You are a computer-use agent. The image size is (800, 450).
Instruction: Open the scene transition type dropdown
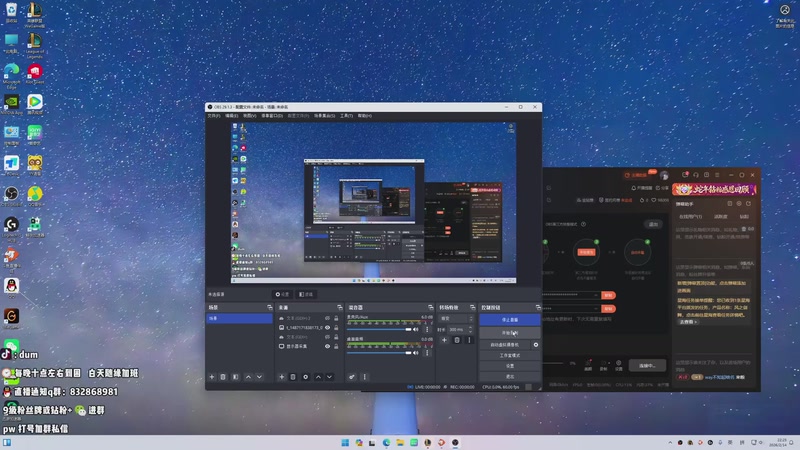coord(456,318)
